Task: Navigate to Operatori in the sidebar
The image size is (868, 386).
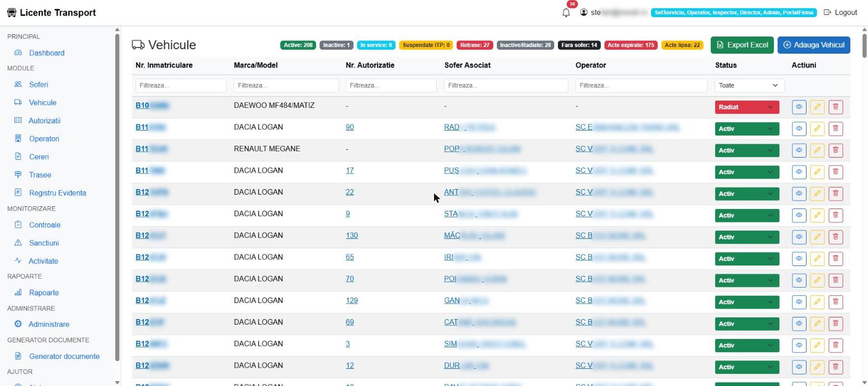Action: pos(44,139)
